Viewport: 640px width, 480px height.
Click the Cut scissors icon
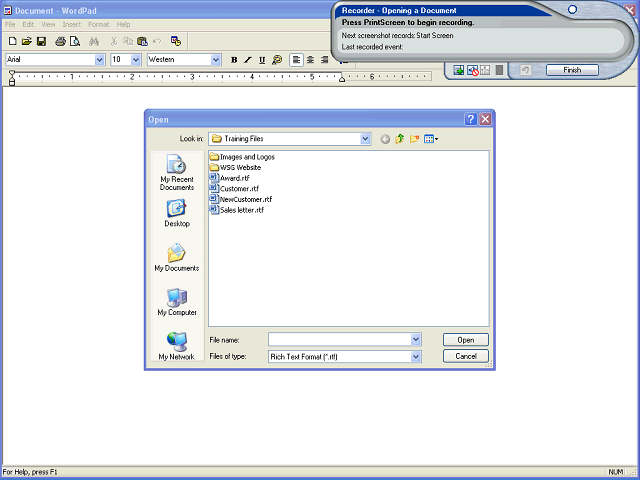[x=114, y=41]
